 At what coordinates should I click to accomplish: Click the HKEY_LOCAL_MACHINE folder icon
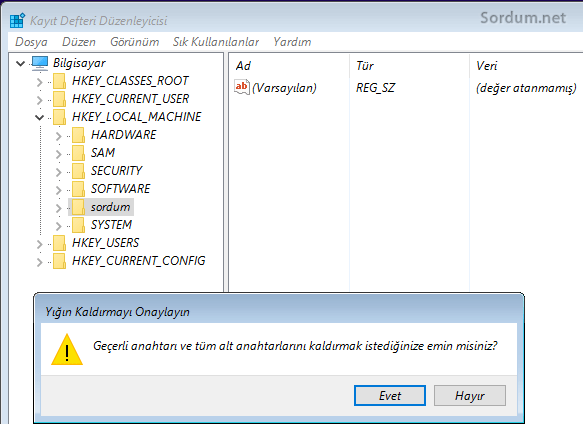click(x=59, y=117)
